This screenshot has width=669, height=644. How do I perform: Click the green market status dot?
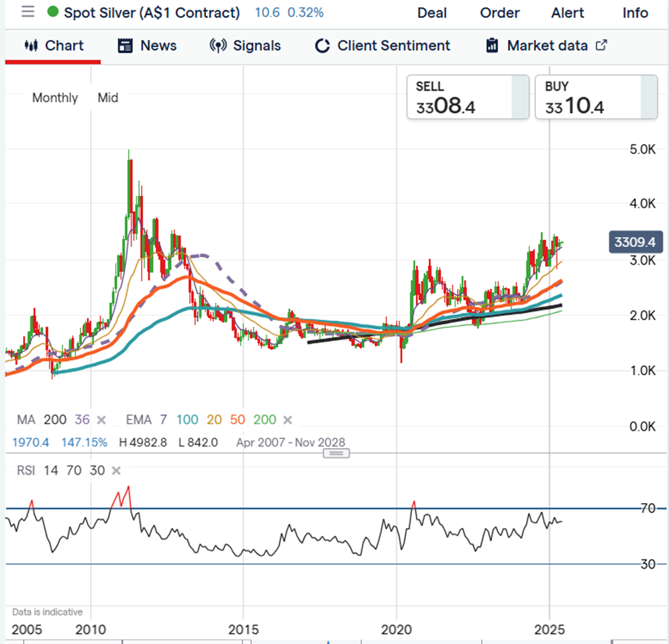[x=53, y=12]
